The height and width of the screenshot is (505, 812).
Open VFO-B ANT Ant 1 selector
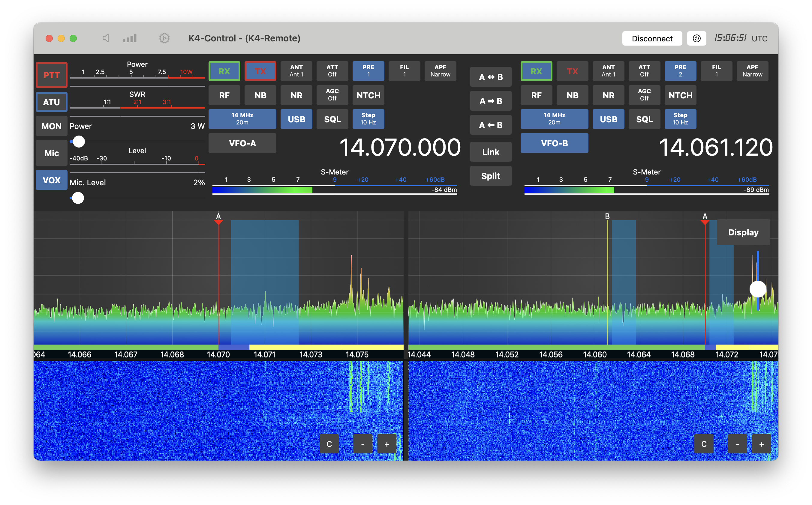609,71
